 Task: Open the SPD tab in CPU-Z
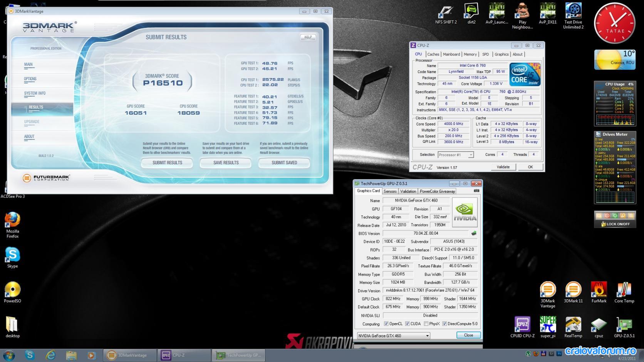(486, 54)
